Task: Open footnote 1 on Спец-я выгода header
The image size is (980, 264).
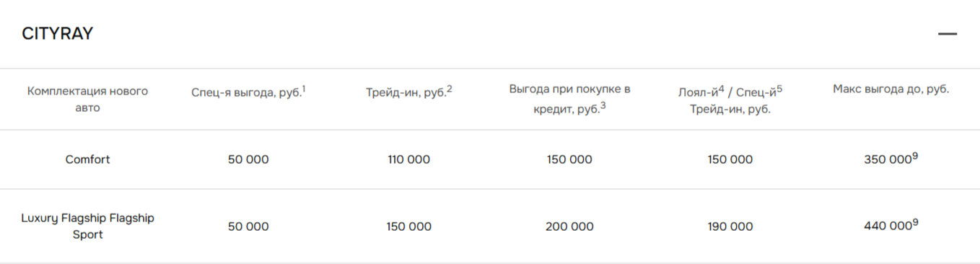Action: [304, 89]
